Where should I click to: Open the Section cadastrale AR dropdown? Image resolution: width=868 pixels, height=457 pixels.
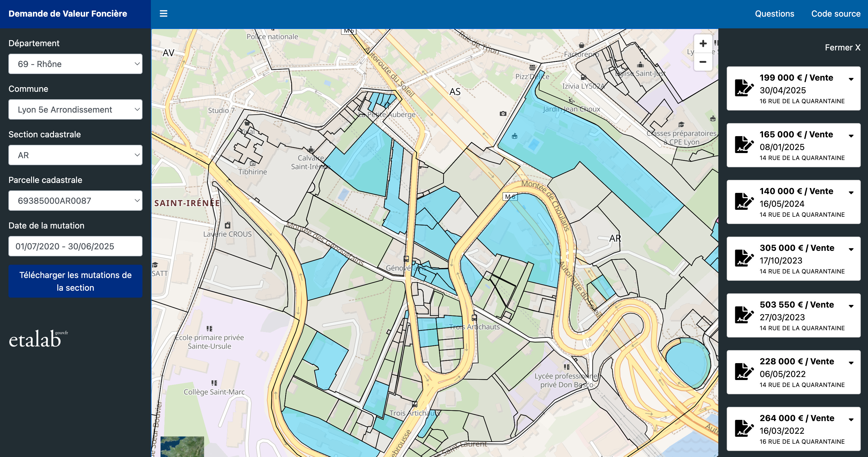(x=75, y=155)
